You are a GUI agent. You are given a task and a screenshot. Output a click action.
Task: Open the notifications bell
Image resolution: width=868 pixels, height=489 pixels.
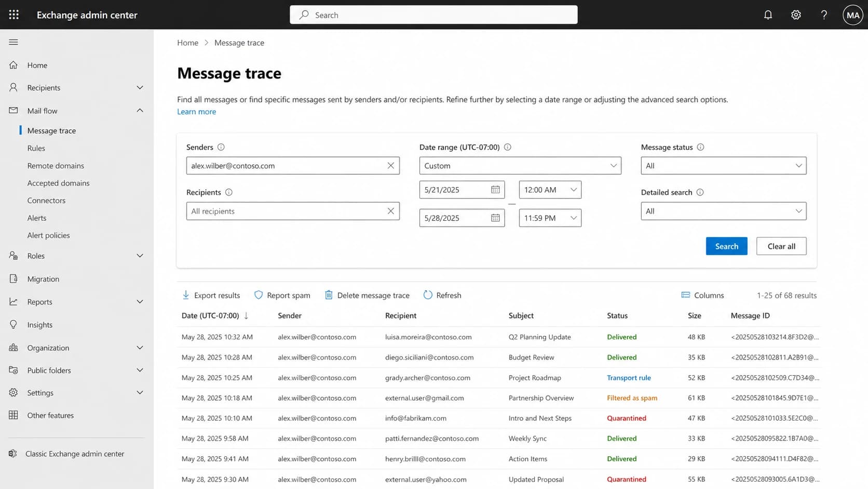(x=768, y=15)
